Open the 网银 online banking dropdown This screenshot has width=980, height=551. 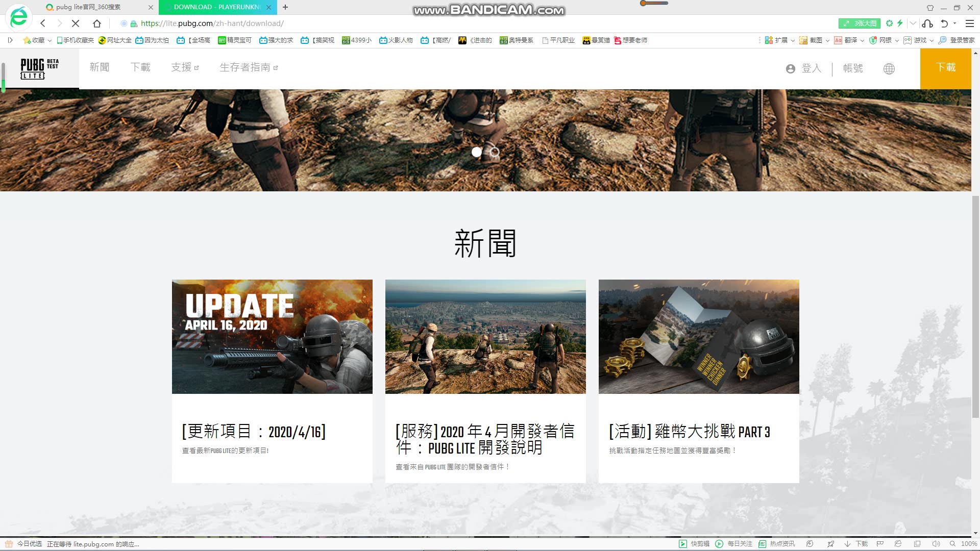pos(884,40)
